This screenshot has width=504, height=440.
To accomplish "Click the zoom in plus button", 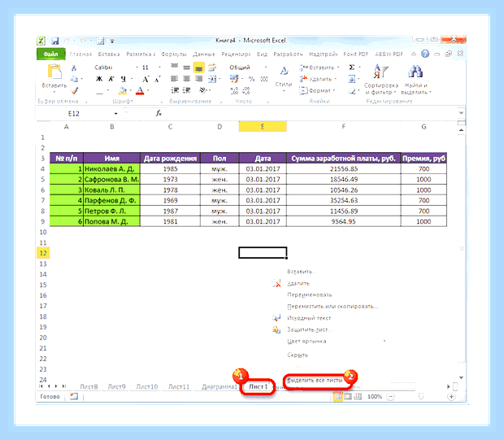I will (451, 397).
